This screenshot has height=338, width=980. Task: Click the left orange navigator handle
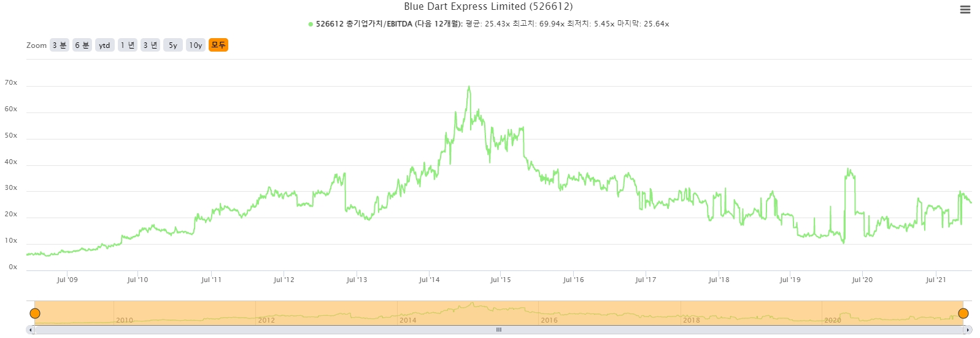point(35,313)
